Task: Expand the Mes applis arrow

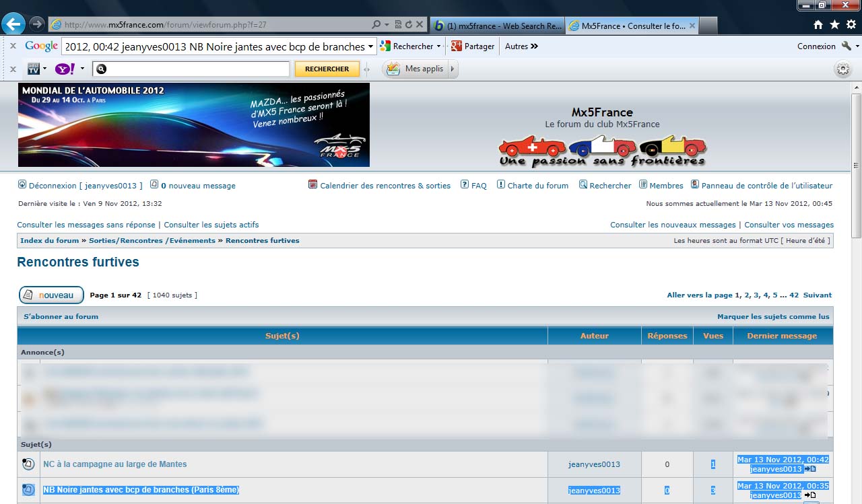Action: click(452, 69)
